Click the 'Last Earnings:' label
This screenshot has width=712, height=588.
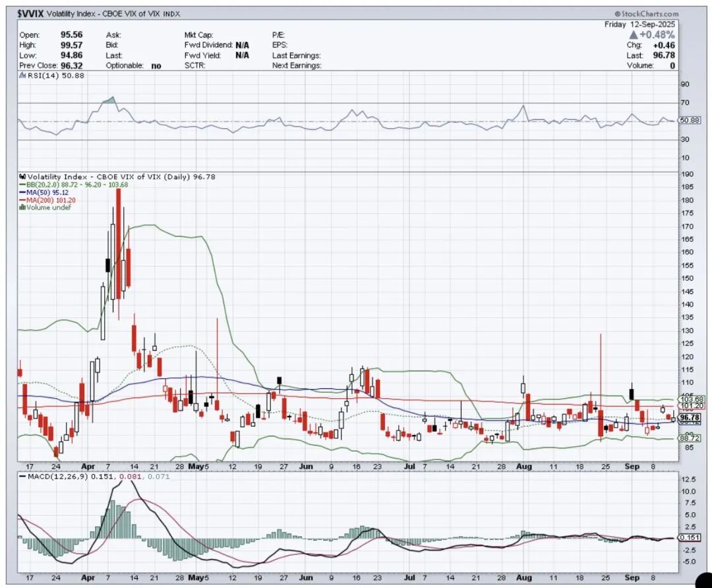click(x=297, y=55)
